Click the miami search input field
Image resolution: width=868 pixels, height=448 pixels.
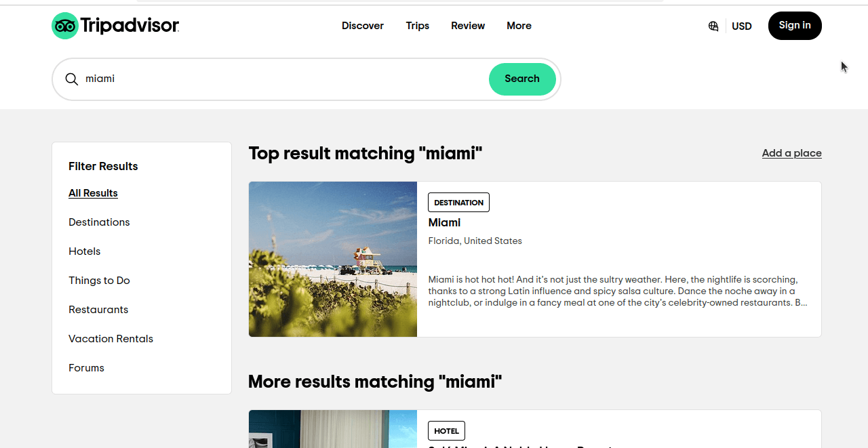pos(271,79)
